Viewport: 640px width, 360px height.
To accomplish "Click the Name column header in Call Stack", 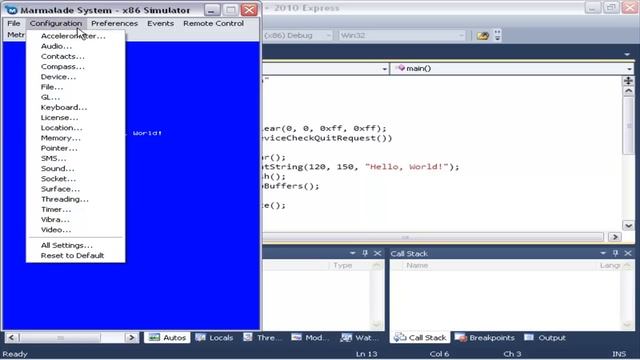I will pos(417,266).
